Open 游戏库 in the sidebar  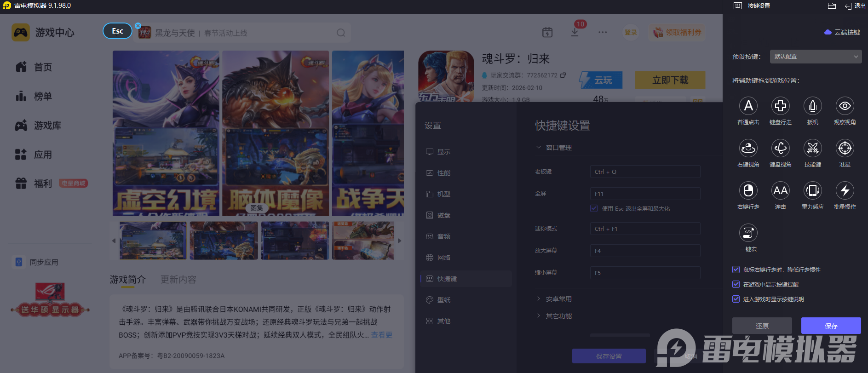pos(38,126)
